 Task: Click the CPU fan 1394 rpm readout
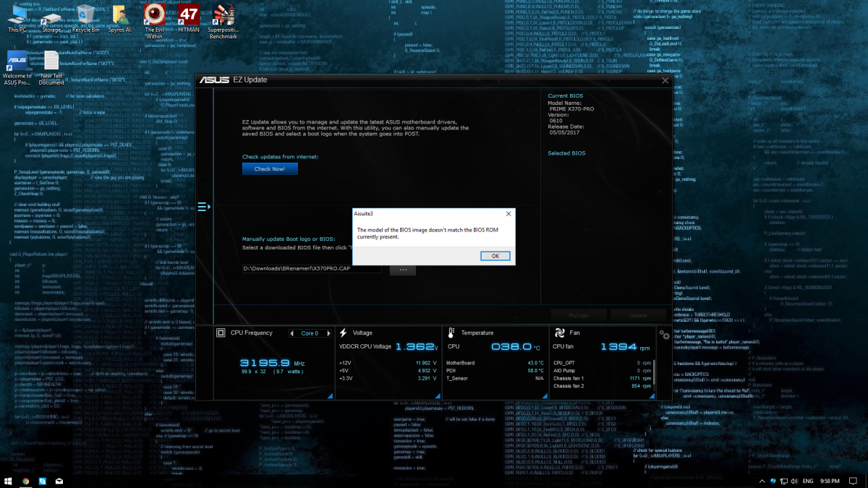click(x=627, y=348)
